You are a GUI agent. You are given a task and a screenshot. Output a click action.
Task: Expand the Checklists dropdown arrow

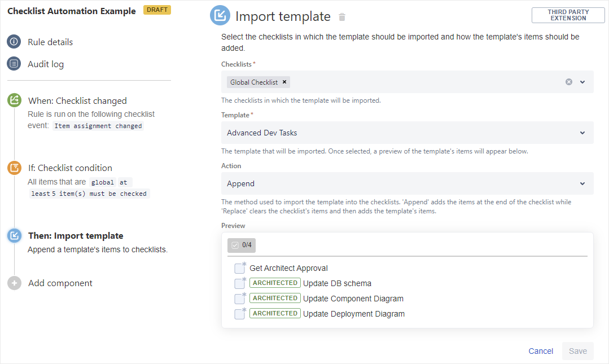(582, 82)
